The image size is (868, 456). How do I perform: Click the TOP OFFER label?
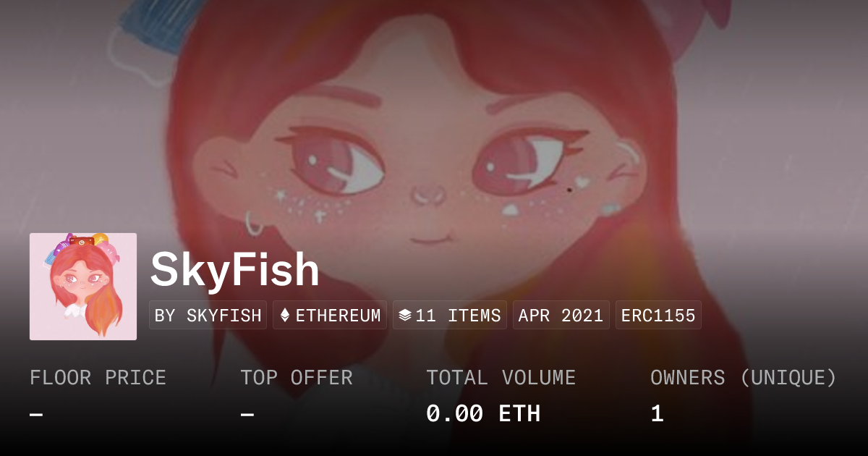tap(297, 378)
